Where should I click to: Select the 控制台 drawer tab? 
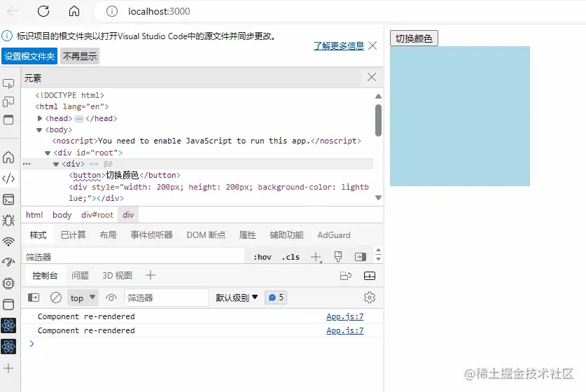pos(45,276)
